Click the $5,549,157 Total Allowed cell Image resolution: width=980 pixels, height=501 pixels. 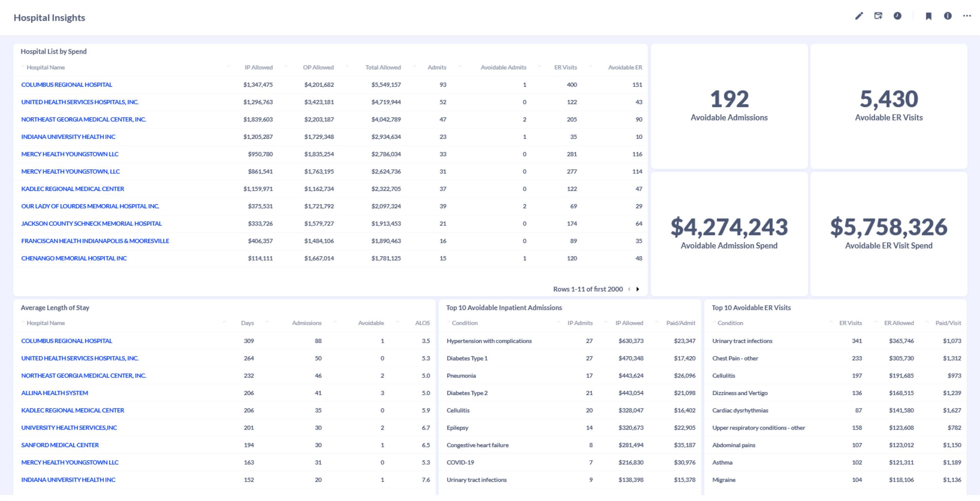tap(386, 85)
